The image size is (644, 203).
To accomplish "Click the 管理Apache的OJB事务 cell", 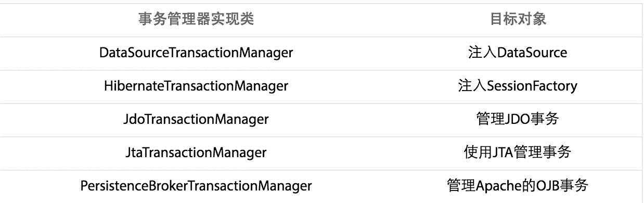I will [x=518, y=186].
